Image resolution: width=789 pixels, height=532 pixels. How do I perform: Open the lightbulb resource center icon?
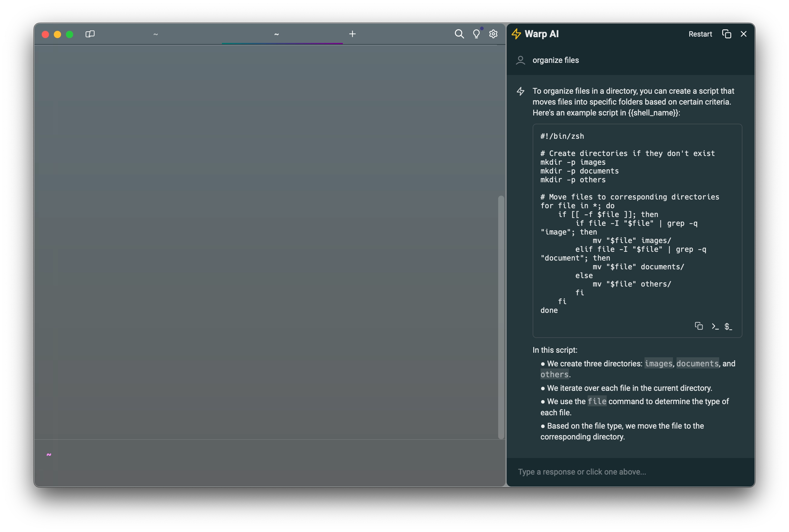476,34
